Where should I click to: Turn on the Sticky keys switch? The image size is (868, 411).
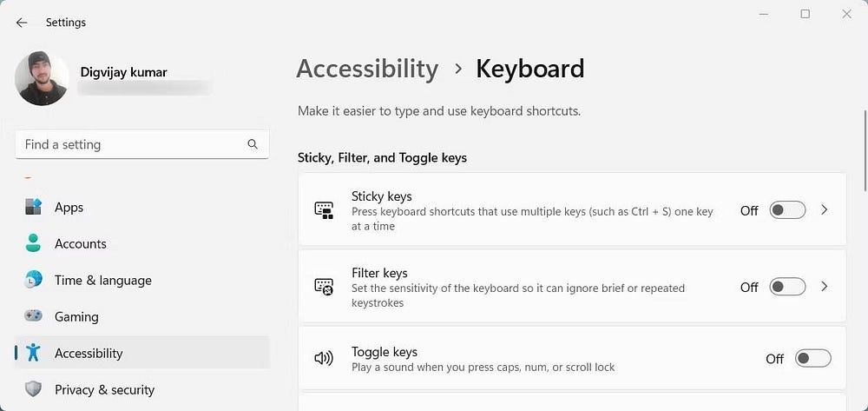(x=787, y=210)
